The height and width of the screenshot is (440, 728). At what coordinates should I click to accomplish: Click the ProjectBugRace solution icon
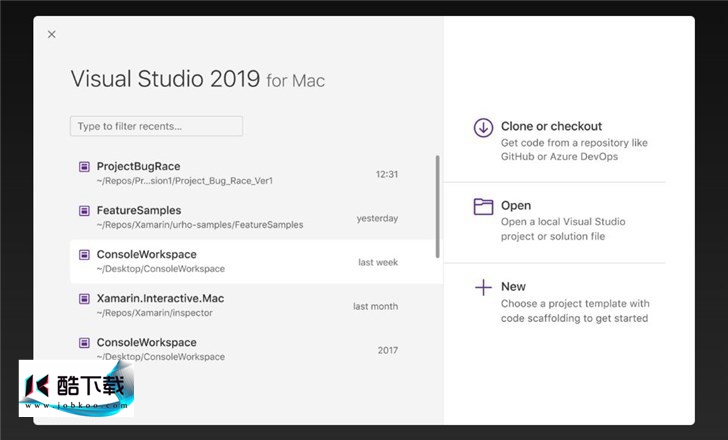pyautogui.click(x=84, y=167)
